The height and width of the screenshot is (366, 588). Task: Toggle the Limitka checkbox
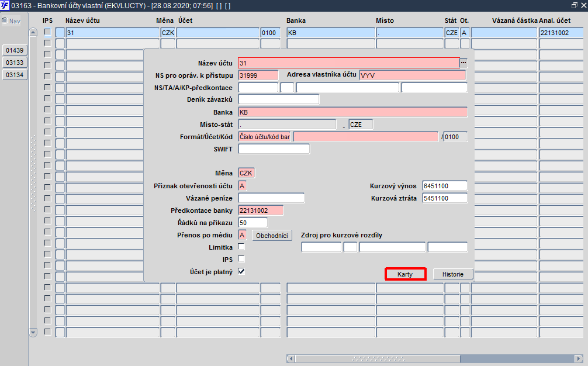click(241, 247)
